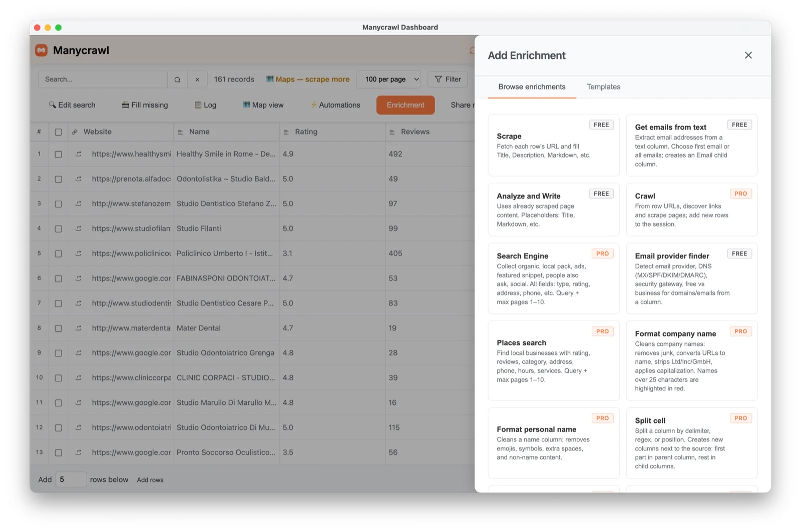This screenshot has height=532, width=801.
Task: Click the Manycrawl logo icon
Action: [41, 50]
